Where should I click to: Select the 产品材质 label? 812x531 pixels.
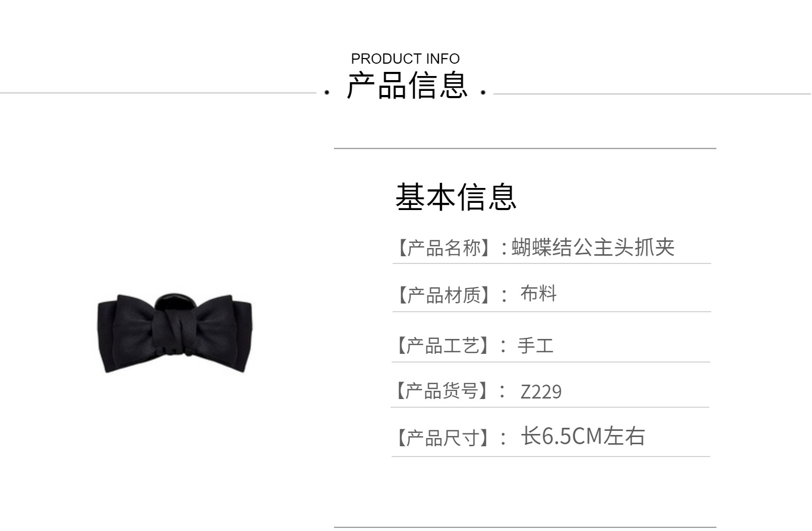[x=445, y=295]
